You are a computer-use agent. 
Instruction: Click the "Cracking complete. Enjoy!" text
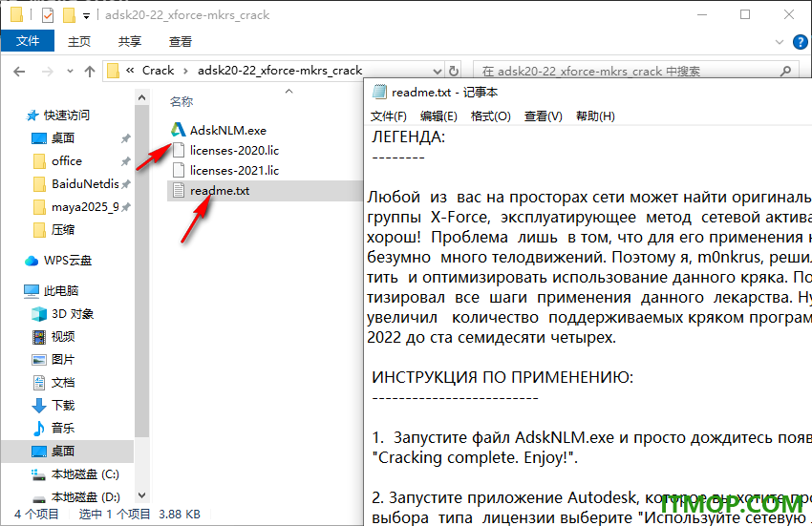click(x=475, y=457)
